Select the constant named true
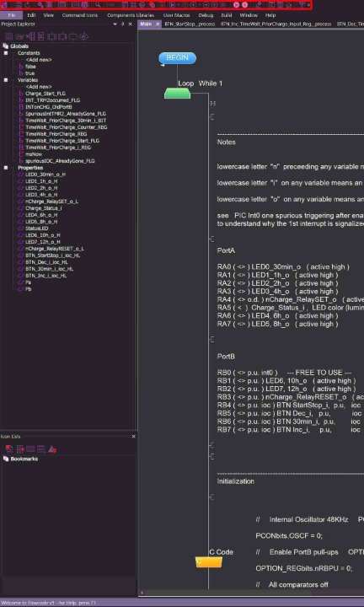The width and height of the screenshot is (364, 607). pos(29,73)
